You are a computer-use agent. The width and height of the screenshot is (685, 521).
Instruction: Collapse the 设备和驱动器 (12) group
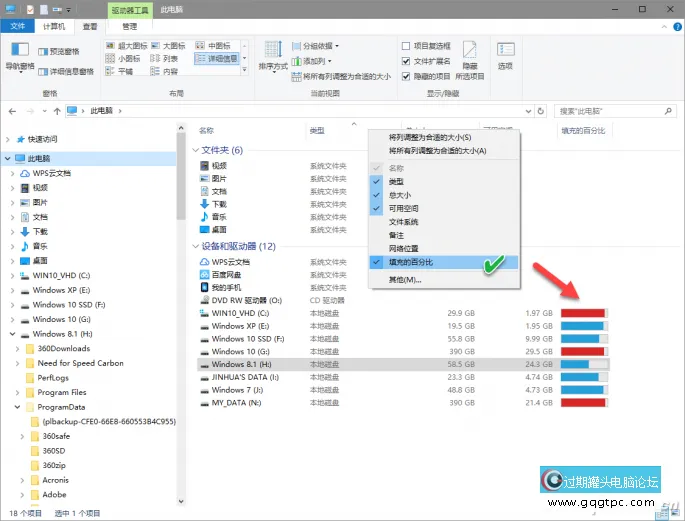[194, 246]
